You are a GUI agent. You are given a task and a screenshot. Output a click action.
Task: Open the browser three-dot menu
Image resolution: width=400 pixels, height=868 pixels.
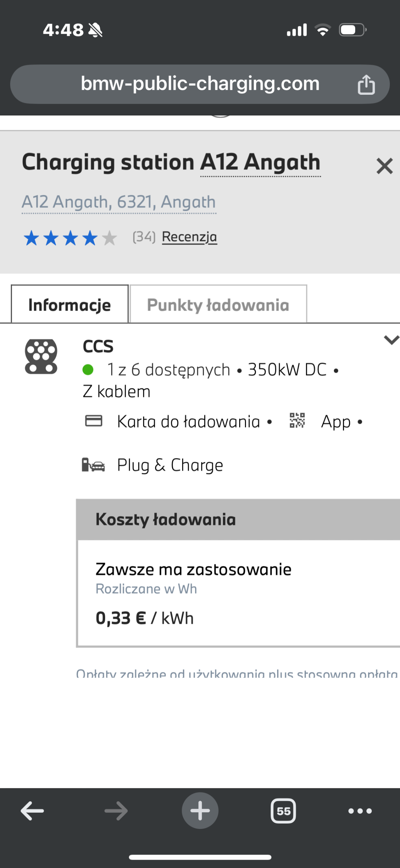coord(360,811)
